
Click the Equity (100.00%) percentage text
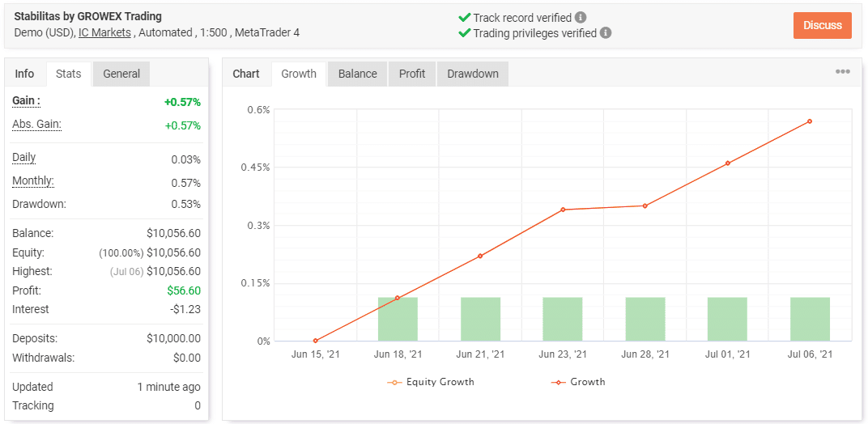[x=121, y=253]
